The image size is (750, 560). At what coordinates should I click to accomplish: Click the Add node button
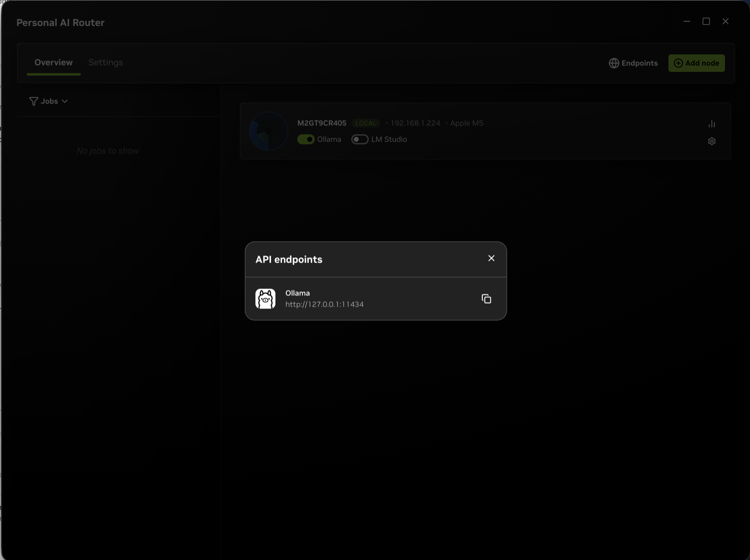(697, 63)
